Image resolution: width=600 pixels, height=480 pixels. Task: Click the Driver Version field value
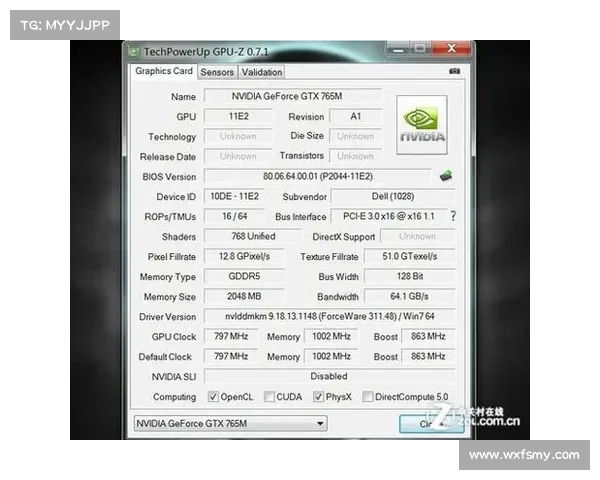point(329,316)
